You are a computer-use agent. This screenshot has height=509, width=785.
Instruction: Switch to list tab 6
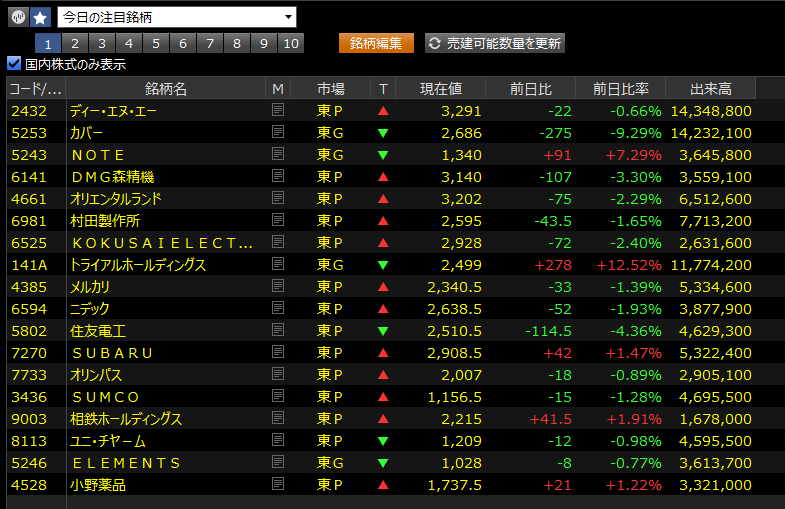coord(183,44)
